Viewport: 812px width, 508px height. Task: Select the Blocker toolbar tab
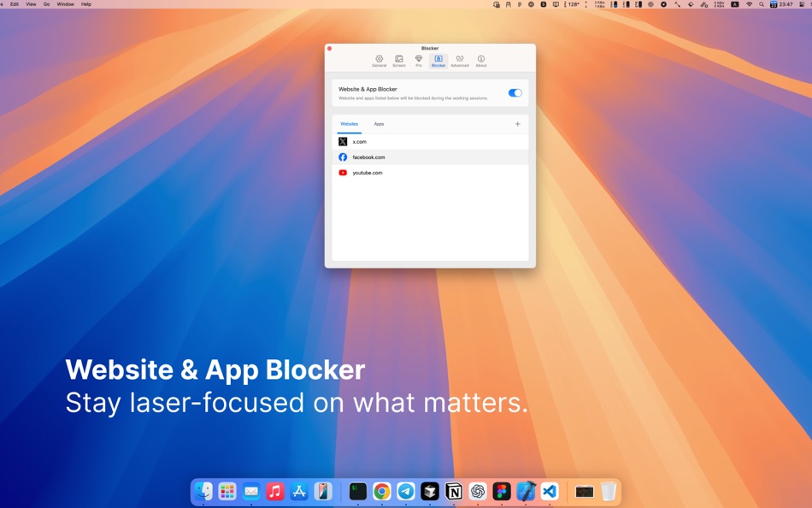pyautogui.click(x=438, y=62)
